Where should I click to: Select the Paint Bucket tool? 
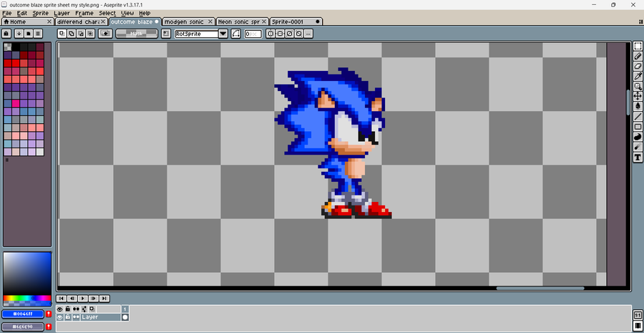pyautogui.click(x=638, y=106)
